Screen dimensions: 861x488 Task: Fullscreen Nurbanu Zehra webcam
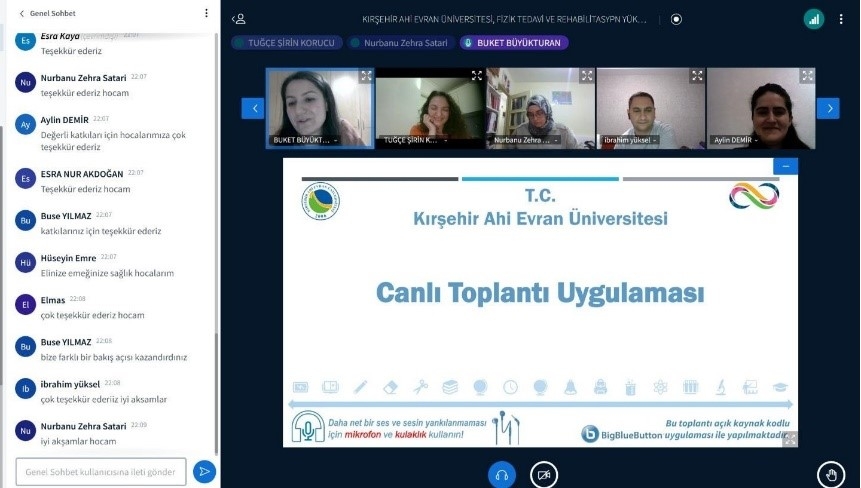pyautogui.click(x=587, y=76)
